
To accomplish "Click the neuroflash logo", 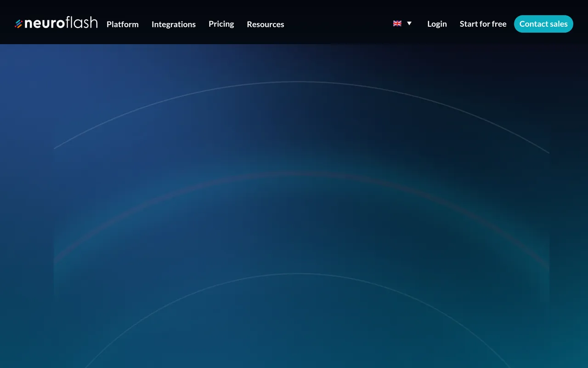I will point(56,23).
